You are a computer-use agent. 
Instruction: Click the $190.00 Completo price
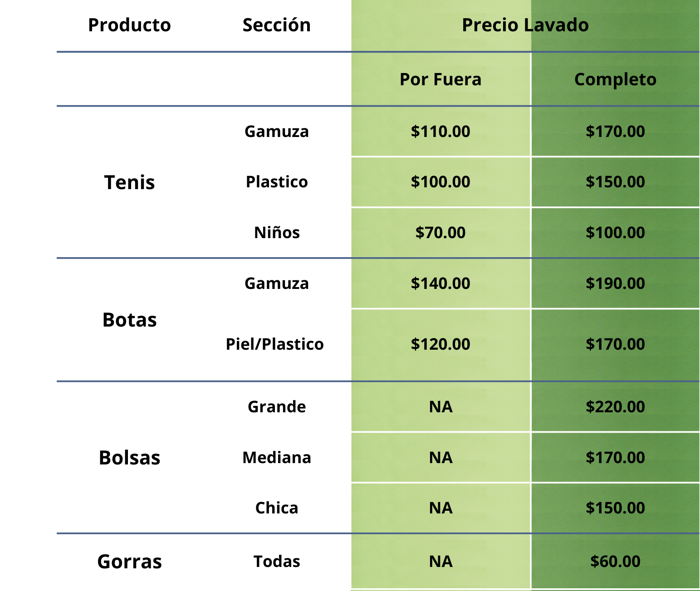click(x=615, y=283)
